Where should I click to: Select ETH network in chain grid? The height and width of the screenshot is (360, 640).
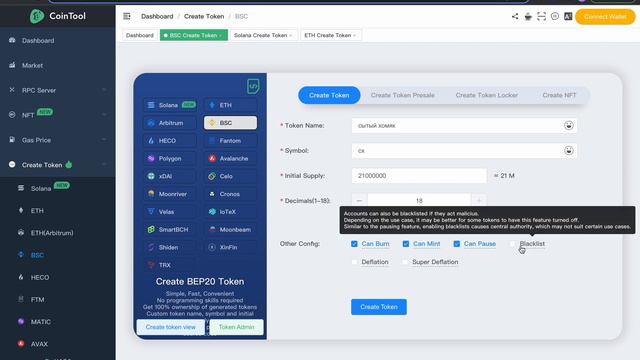[230, 105]
